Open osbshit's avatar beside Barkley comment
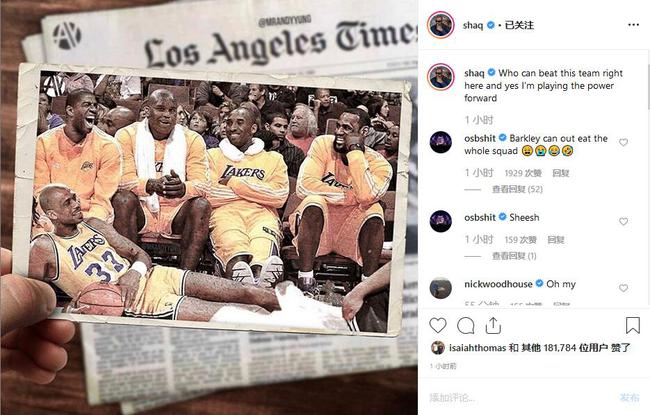 pos(441,142)
